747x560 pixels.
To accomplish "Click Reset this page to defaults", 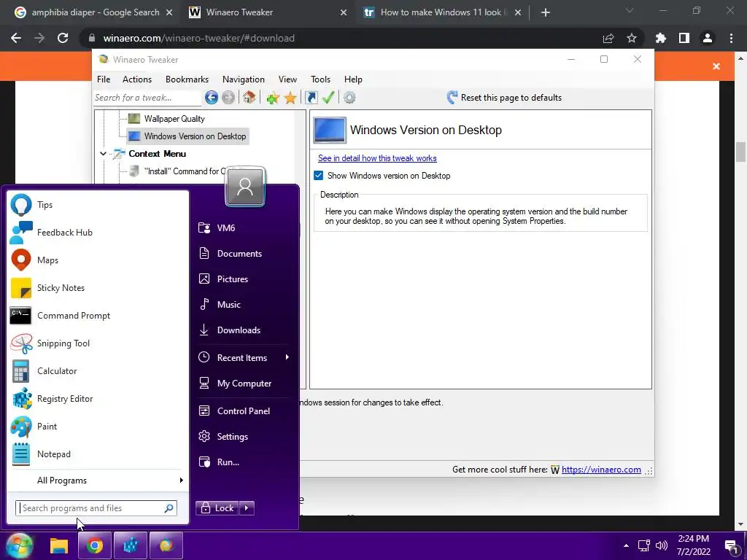I will coord(505,98).
